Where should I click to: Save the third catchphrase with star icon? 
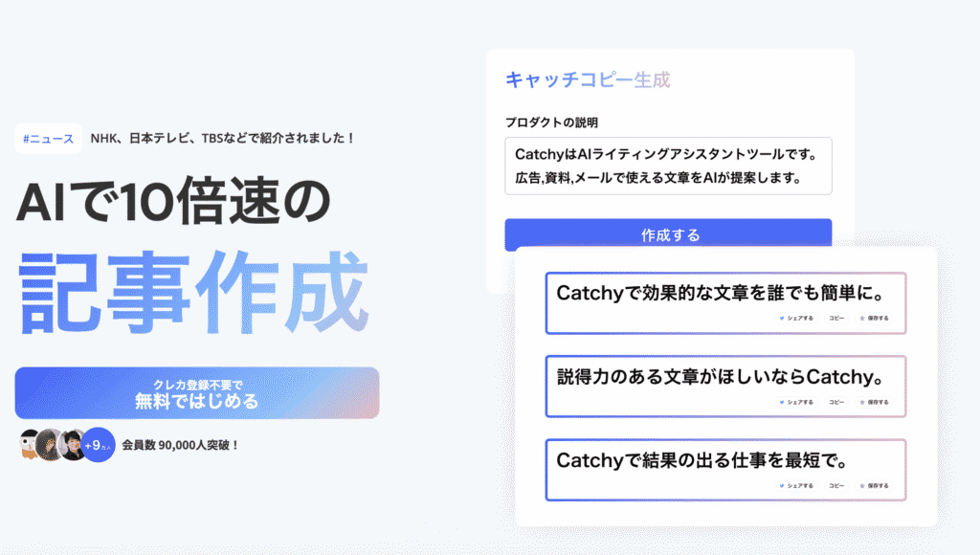(x=874, y=486)
